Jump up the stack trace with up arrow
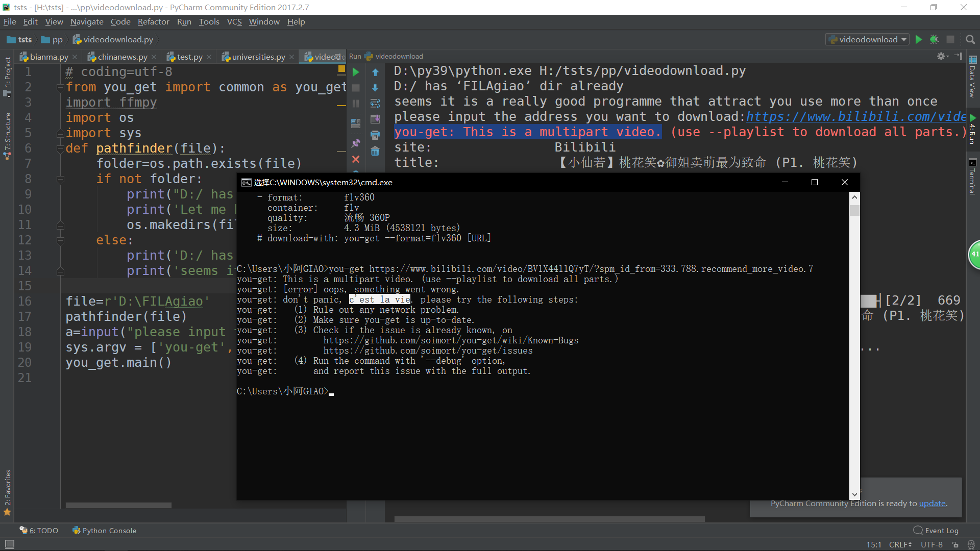Viewport: 980px width, 551px height. pos(375,72)
